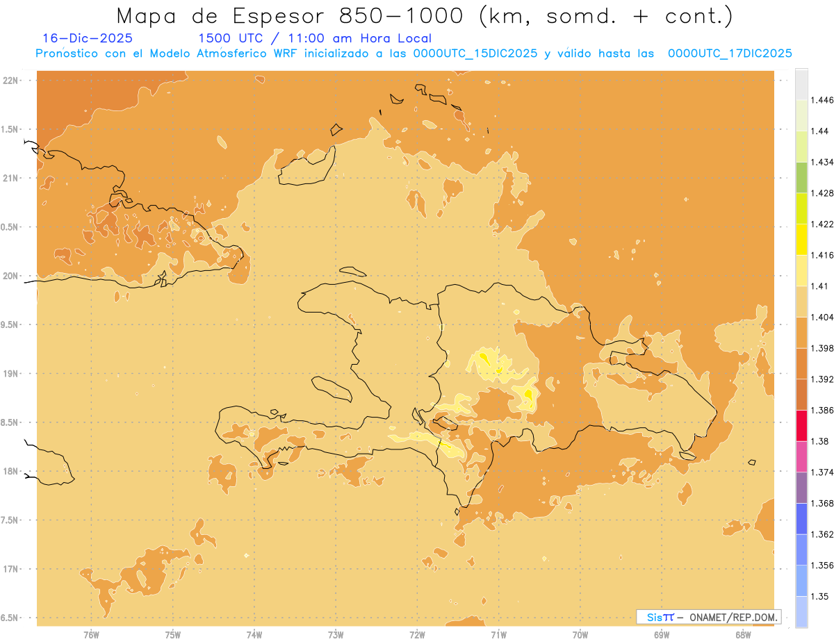The width and height of the screenshot is (834, 644).
Task: Click the 20N latitude label
Action: click(x=11, y=276)
